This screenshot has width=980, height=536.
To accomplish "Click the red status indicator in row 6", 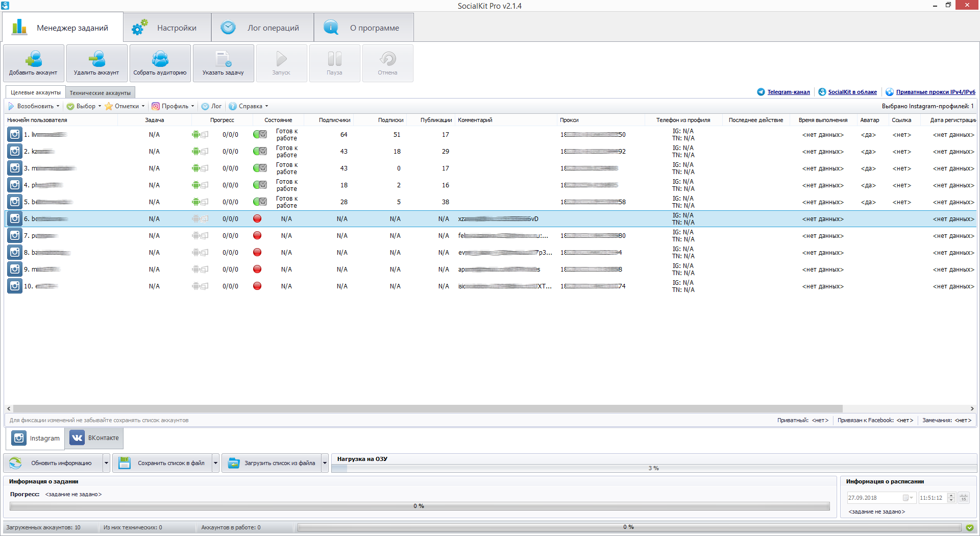I will point(257,218).
